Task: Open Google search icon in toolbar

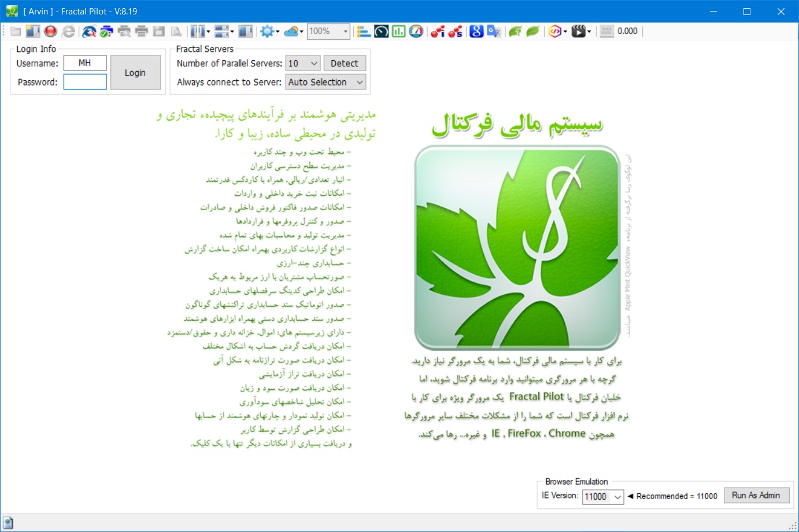Action: point(476,31)
